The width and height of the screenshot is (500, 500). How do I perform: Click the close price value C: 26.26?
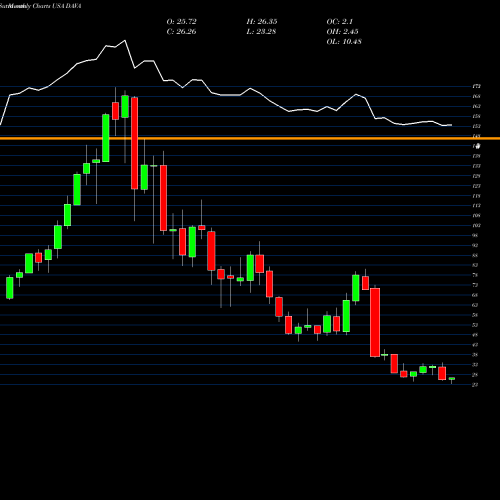(x=181, y=32)
